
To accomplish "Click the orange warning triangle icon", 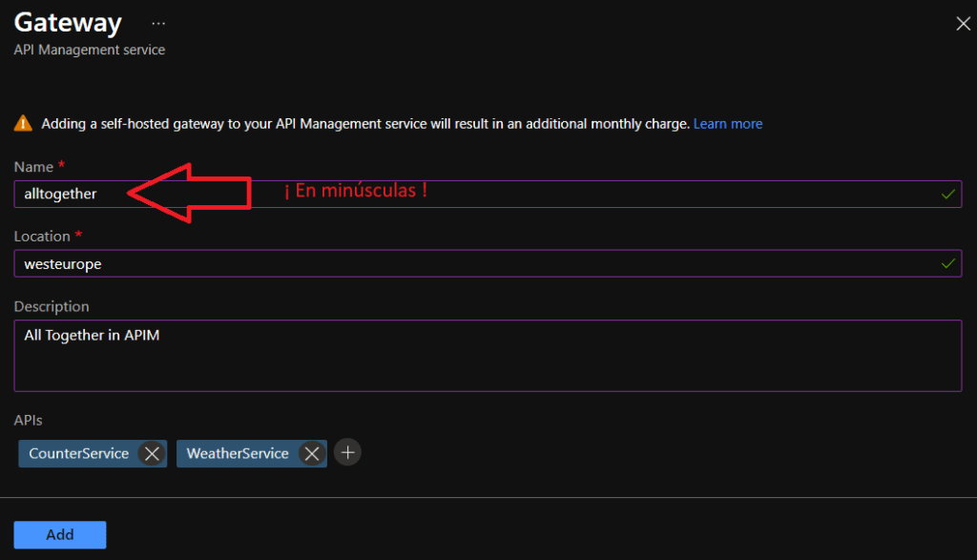I will (23, 124).
